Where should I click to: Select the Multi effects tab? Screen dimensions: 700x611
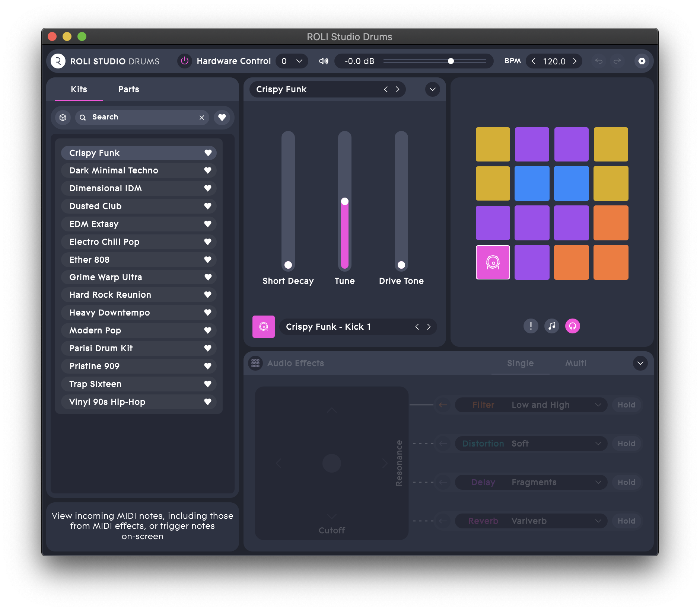point(576,363)
